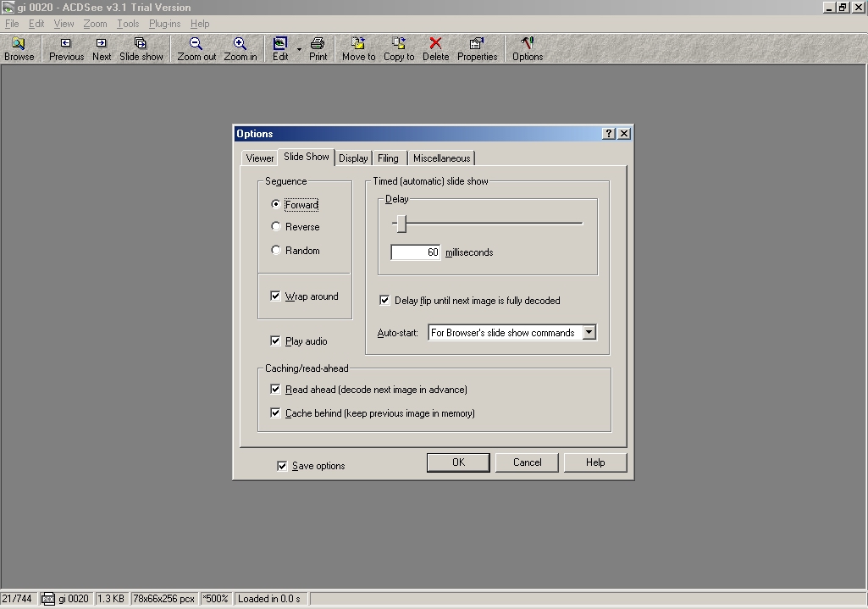Toggle Cache behind checkbox
This screenshot has width=868, height=609.
coord(275,413)
